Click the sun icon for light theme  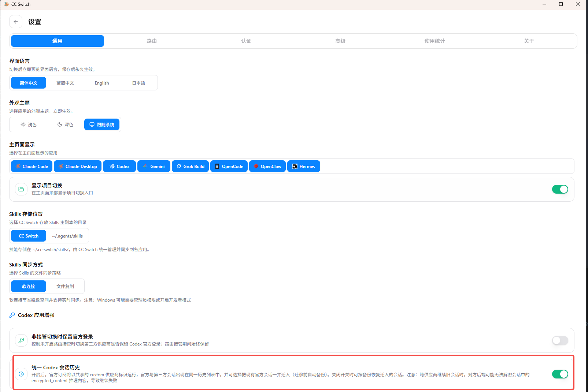[x=23, y=124]
